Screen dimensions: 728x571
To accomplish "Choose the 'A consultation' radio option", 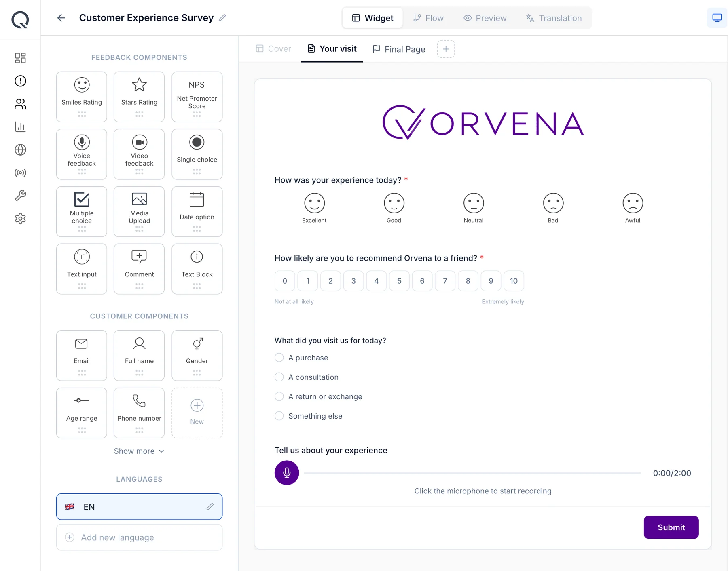I will (279, 377).
